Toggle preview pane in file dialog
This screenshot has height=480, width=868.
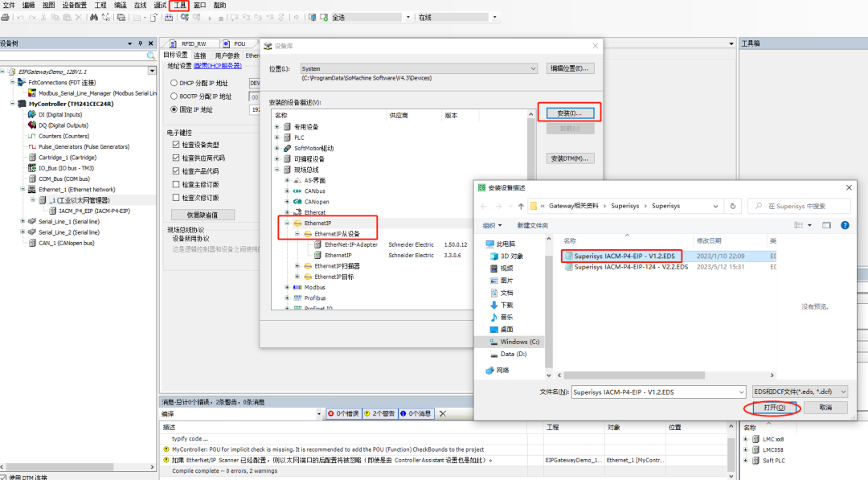pyautogui.click(x=826, y=225)
